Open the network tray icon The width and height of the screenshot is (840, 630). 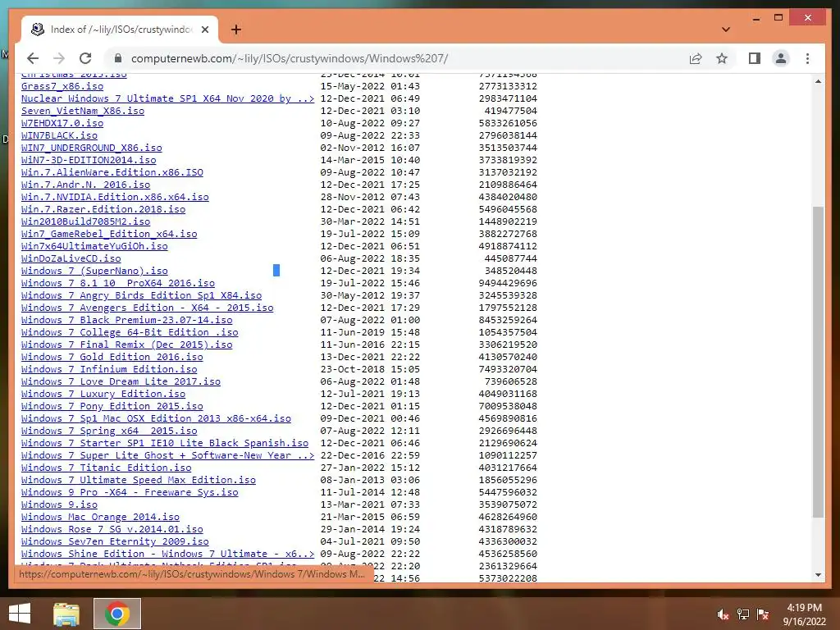[x=743, y=614]
